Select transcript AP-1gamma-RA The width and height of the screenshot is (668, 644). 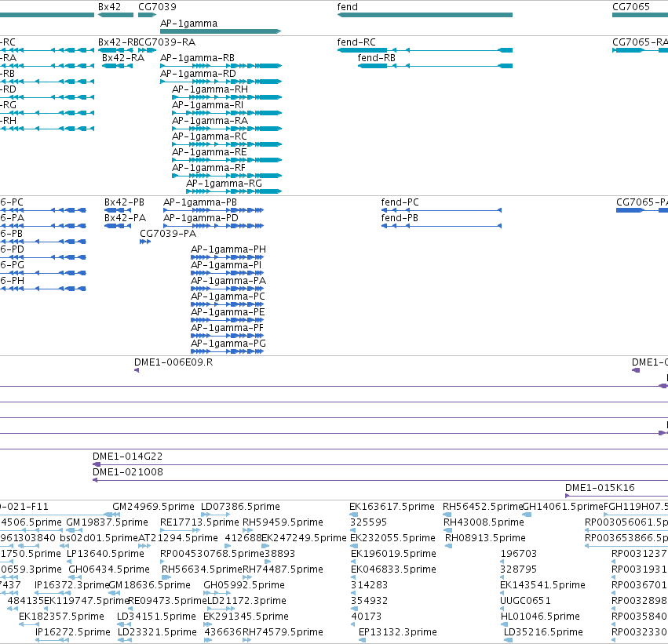(x=210, y=121)
